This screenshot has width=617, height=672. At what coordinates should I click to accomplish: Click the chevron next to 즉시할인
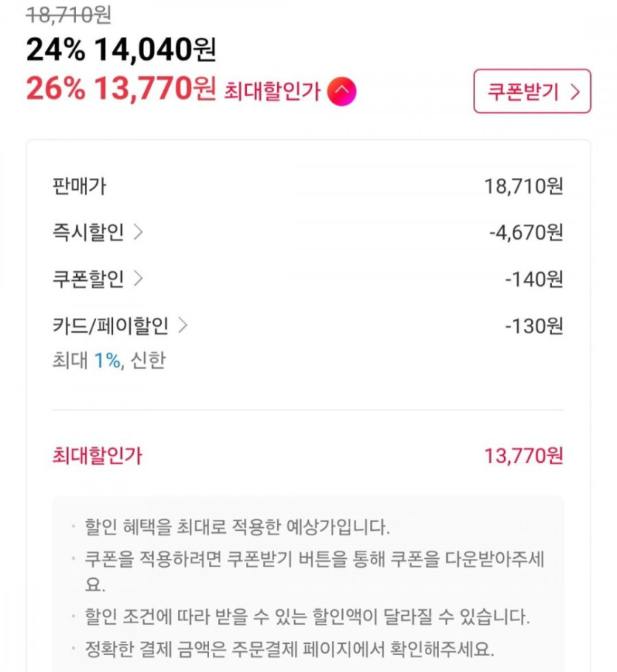(x=138, y=233)
